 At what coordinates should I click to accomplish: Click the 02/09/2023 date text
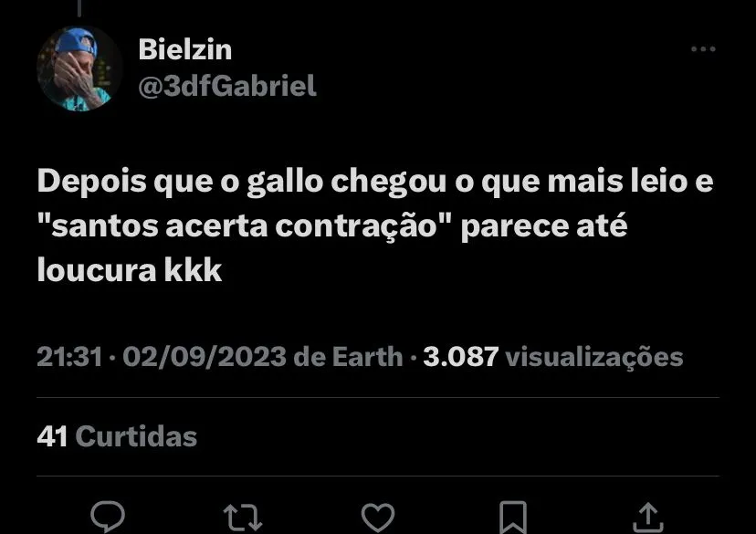205,357
